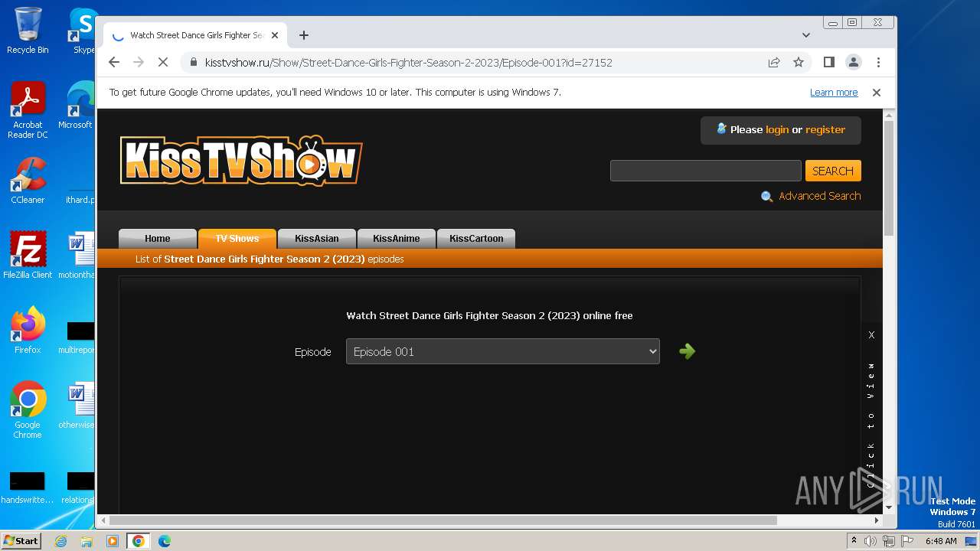Launch CCleaner from the desktop
Image resolution: width=980 pixels, height=551 pixels.
(28, 181)
